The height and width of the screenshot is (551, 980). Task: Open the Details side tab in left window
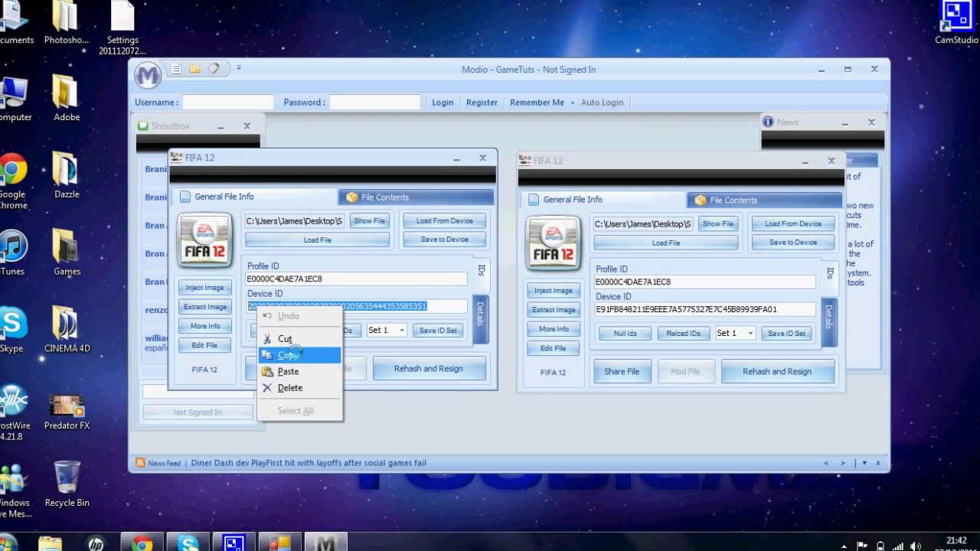point(480,321)
